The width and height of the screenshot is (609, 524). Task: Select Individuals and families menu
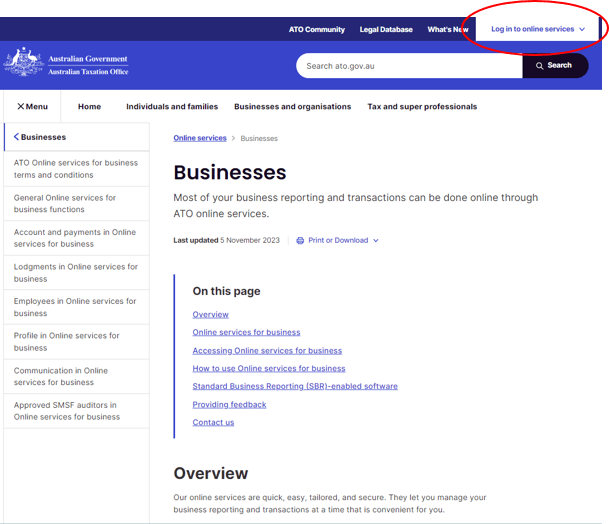171,107
